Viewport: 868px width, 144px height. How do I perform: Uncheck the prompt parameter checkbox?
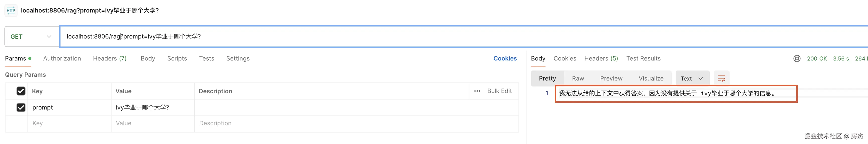pyautogui.click(x=21, y=107)
